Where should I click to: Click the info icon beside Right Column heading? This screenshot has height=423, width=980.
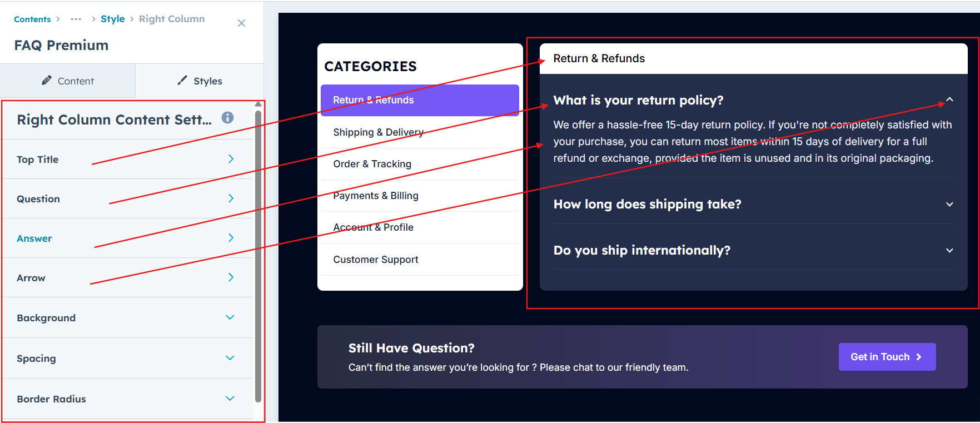[227, 118]
